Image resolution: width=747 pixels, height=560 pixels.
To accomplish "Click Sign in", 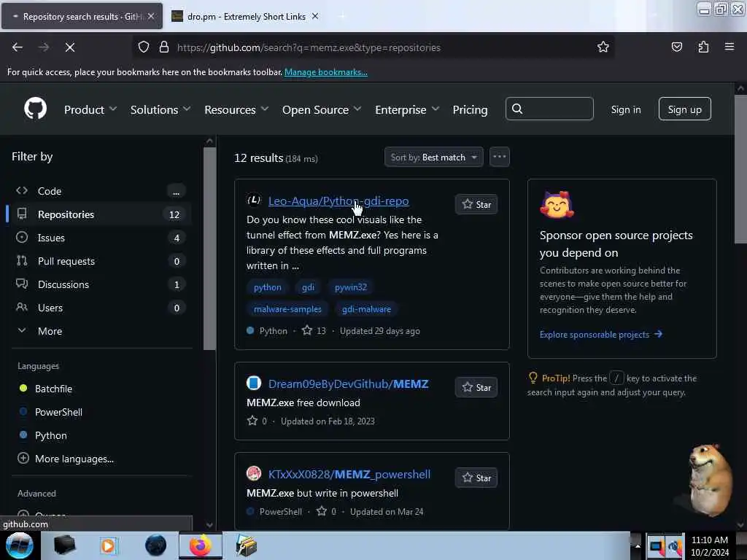I will (x=625, y=109).
